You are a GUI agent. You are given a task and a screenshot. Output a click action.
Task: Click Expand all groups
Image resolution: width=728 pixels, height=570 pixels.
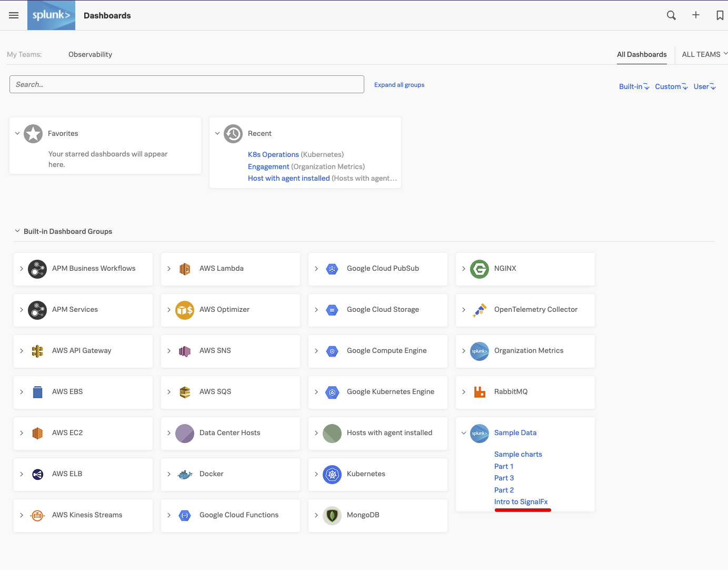point(399,85)
